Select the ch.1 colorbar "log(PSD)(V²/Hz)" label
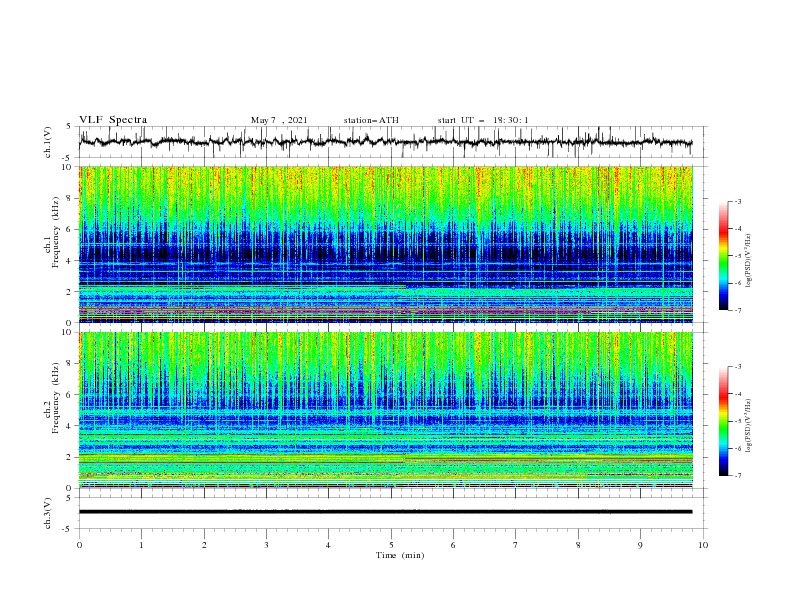This screenshot has width=792, height=612. pos(748,261)
